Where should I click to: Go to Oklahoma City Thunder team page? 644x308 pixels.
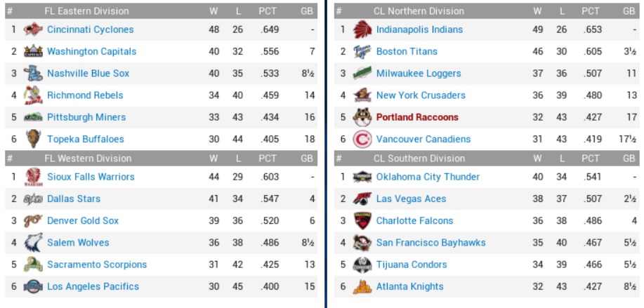(x=428, y=177)
